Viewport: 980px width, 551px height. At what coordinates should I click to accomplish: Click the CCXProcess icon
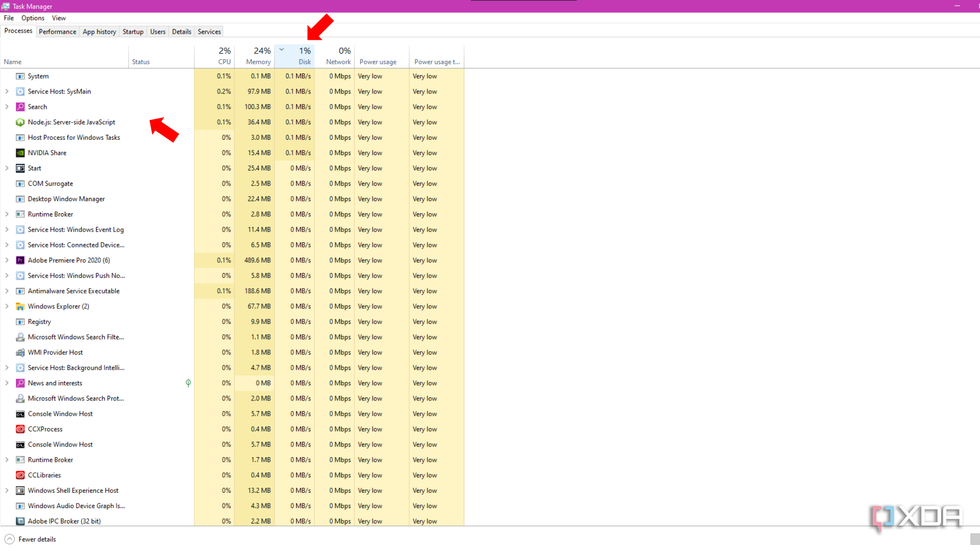tap(20, 429)
